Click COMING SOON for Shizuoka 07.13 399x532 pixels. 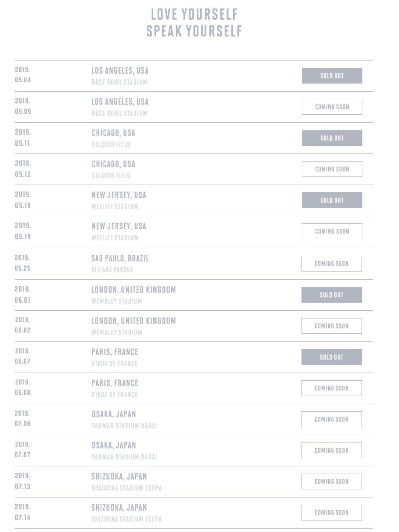(x=331, y=482)
